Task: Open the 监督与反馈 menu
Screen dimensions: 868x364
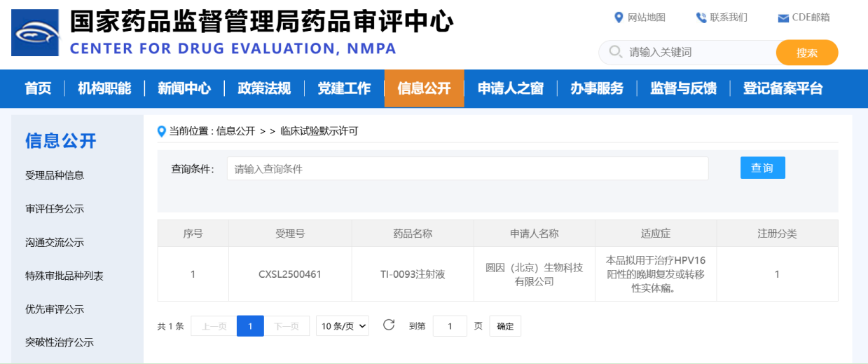Action: pos(684,88)
